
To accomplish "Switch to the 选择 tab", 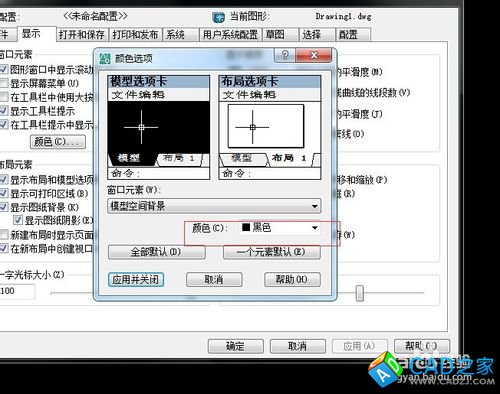I will coord(317,35).
